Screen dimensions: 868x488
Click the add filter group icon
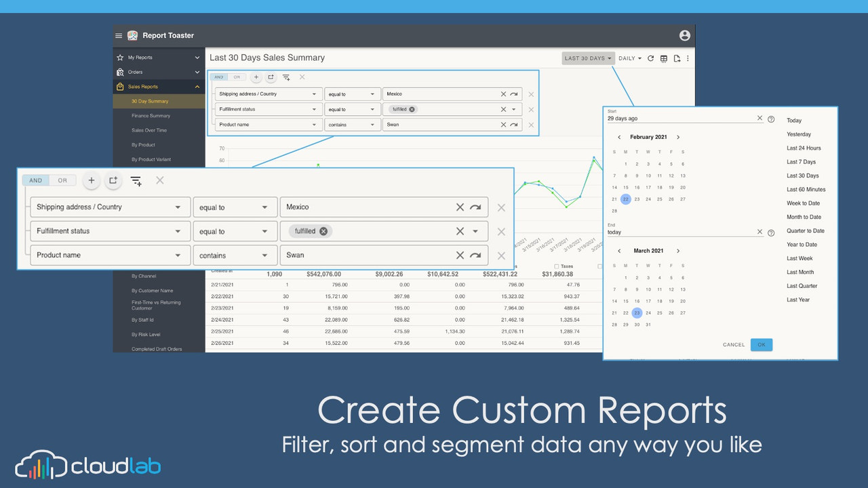(x=113, y=180)
